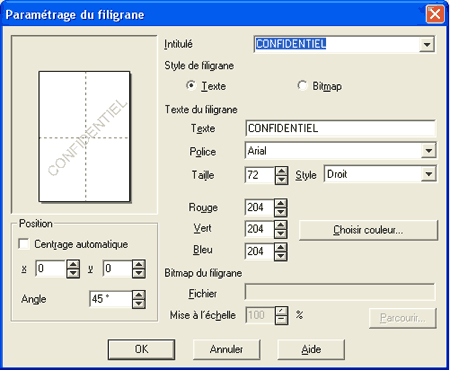Select the Bitmap watermark style radio button
The height and width of the screenshot is (370, 450).
[x=302, y=85]
